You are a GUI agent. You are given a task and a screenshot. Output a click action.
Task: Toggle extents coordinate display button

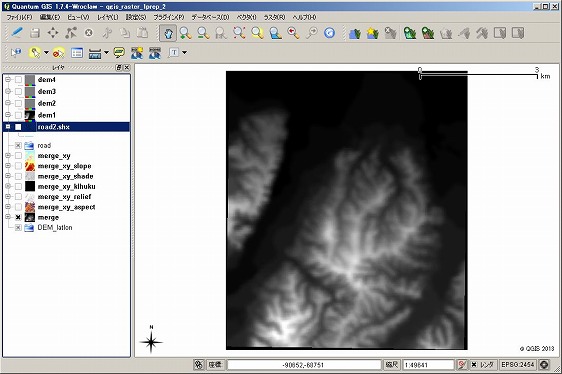click(199, 365)
